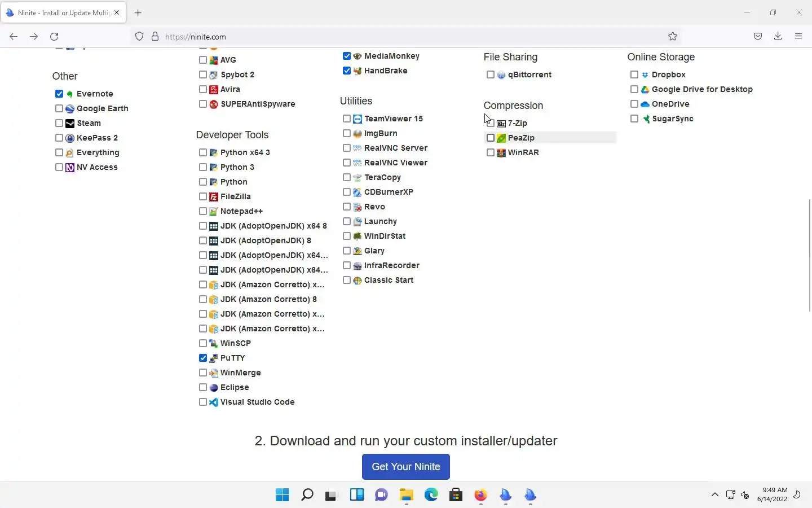Open Firefox downloads panel
This screenshot has width=812, height=508.
point(778,36)
